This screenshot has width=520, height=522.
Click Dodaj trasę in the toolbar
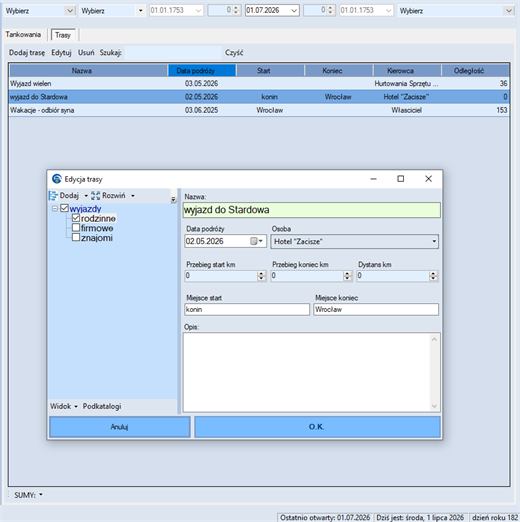27,53
